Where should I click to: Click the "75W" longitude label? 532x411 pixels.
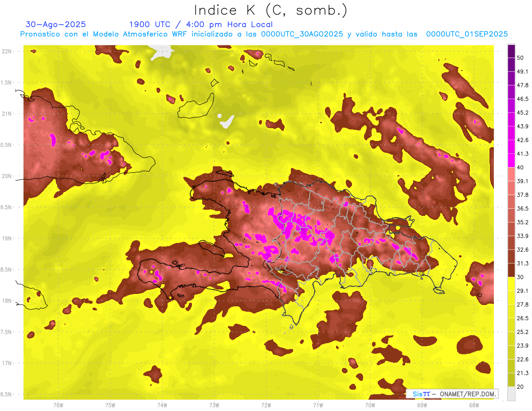(x=110, y=405)
